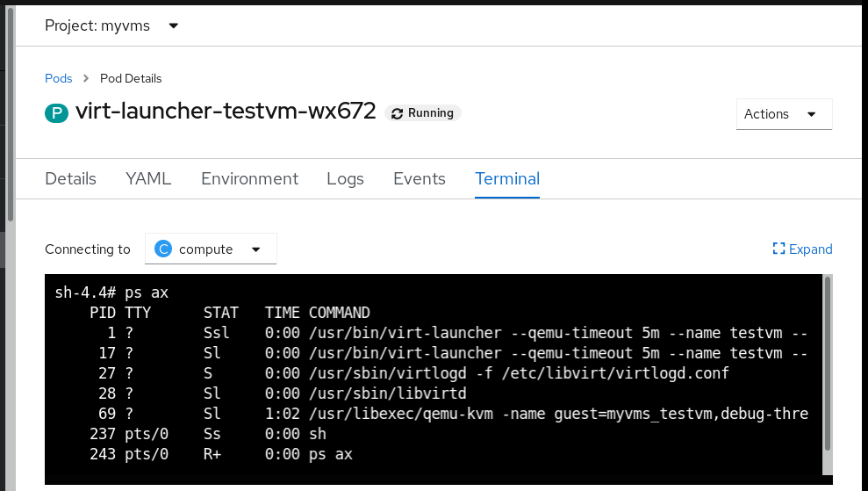Screen dimensions: 868x491
Task: Expand the compute container selector
Action: click(x=211, y=249)
